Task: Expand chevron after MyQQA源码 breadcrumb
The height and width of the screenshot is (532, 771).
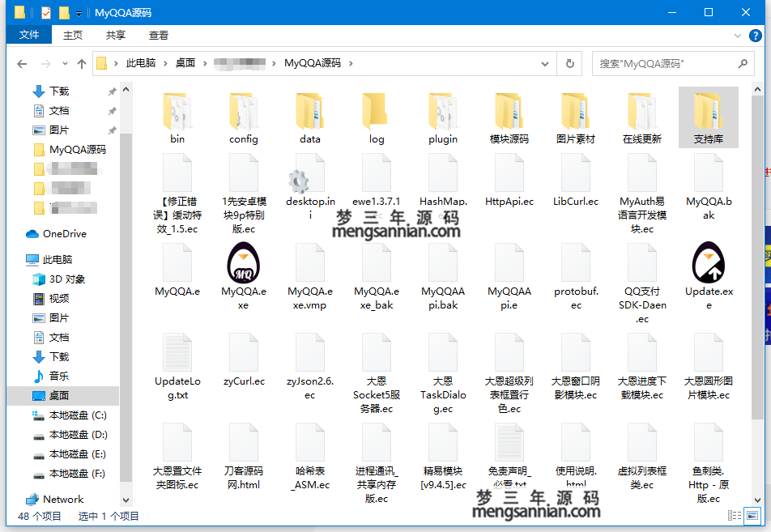Action: [351, 63]
